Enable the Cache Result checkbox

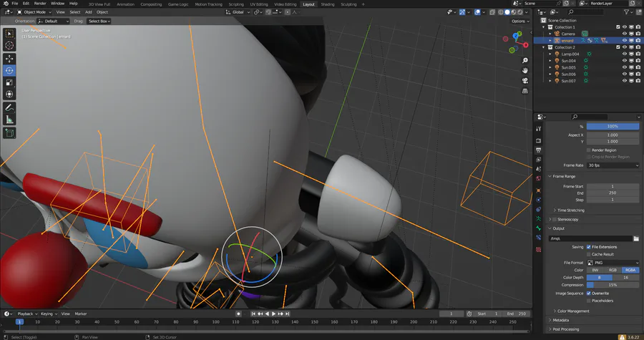[x=589, y=255]
